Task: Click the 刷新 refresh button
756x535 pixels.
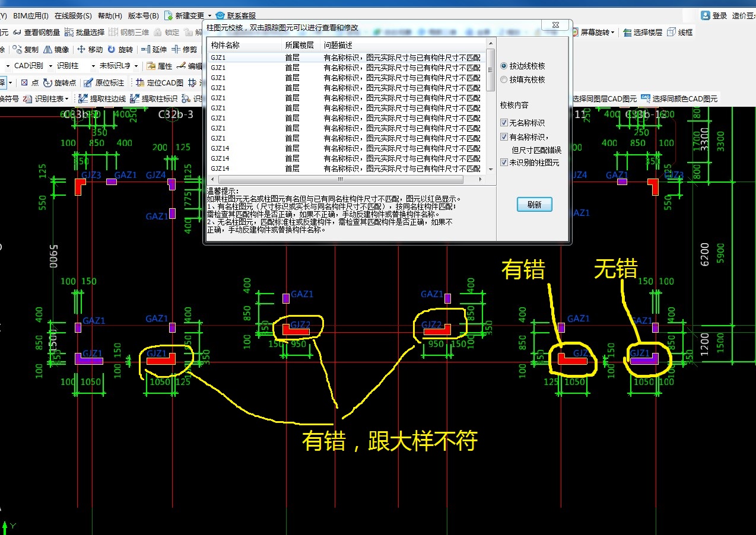Action: click(x=534, y=205)
